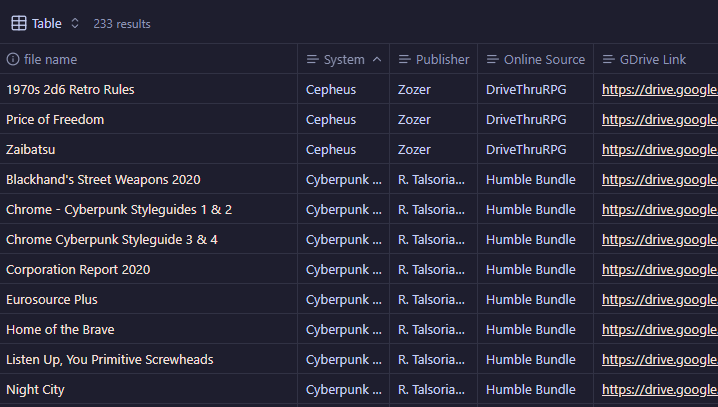Open Google Drive link for Blackhand's Street Weapons
Screen dimensions: 718x407
click(x=659, y=179)
